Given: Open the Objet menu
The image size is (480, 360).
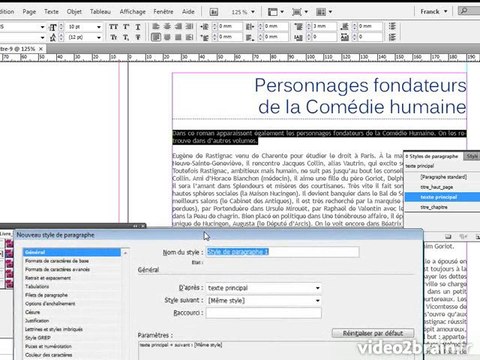Looking at the screenshot, I should [x=74, y=12].
